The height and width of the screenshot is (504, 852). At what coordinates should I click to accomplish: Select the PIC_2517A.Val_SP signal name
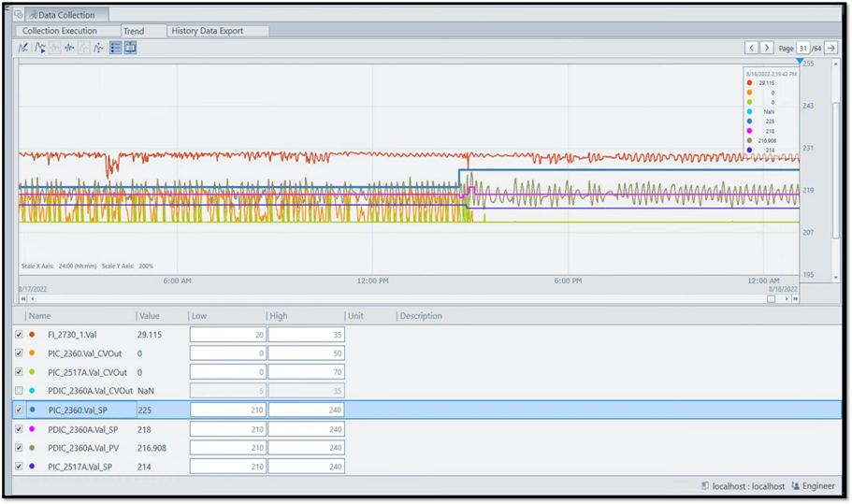[x=79, y=467]
